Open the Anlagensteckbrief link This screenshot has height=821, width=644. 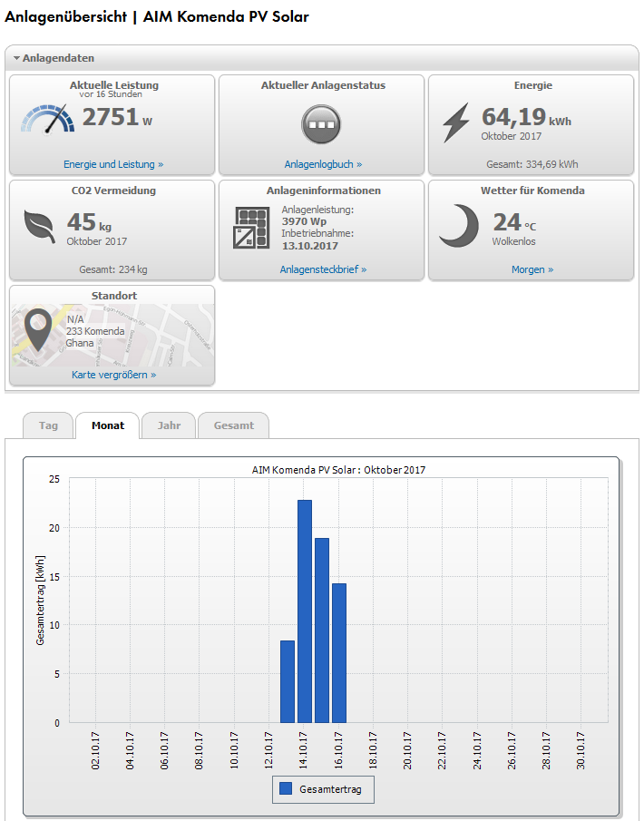322,269
